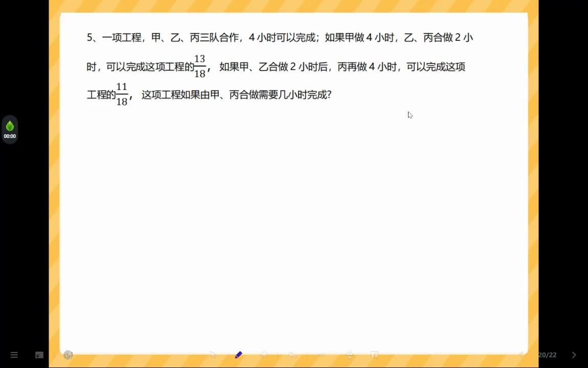
Task: Open the hamburger menu in bottom-left corner
Action: point(14,355)
